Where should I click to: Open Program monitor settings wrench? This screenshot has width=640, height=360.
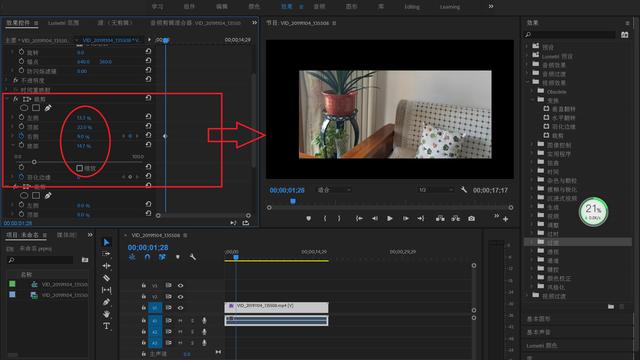pos(464,190)
